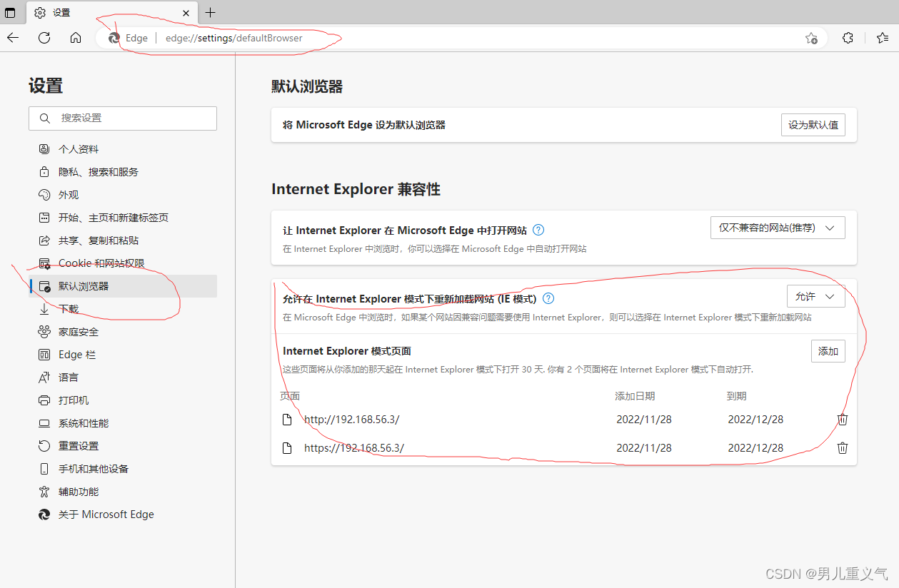Screen dimensions: 899x588
Task: Open the 个人资料 settings section
Action: coord(79,148)
